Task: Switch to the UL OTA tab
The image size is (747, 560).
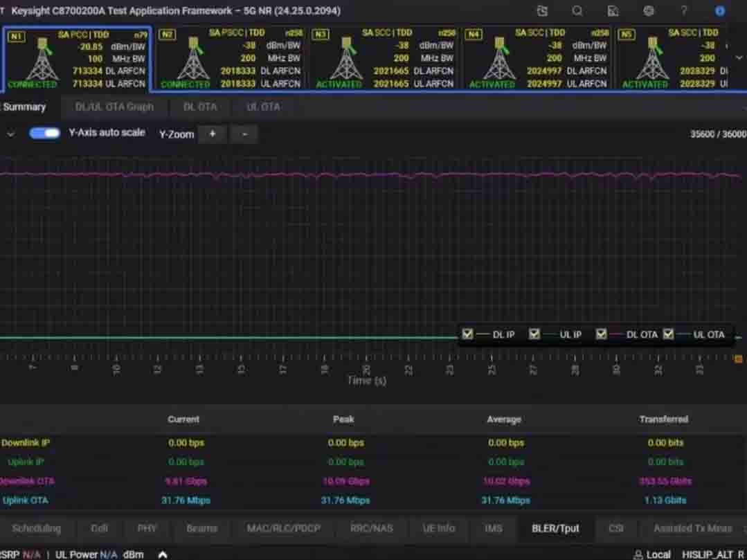Action: pos(264,107)
